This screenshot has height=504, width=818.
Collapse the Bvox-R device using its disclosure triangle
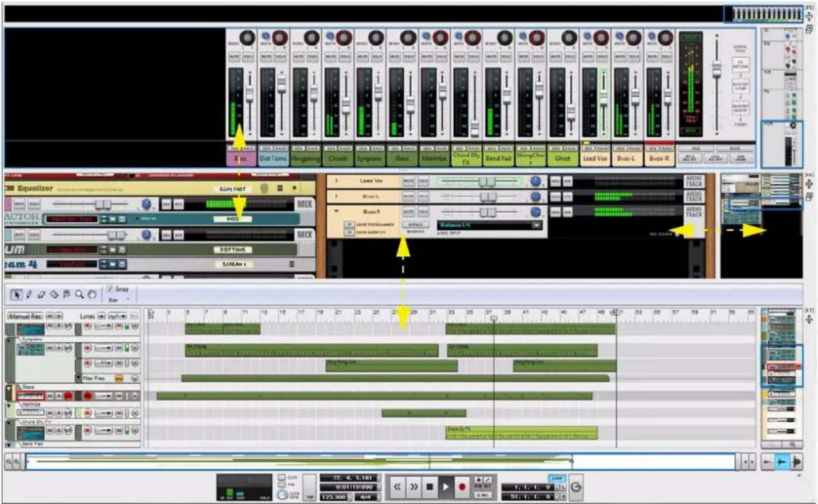(x=337, y=210)
